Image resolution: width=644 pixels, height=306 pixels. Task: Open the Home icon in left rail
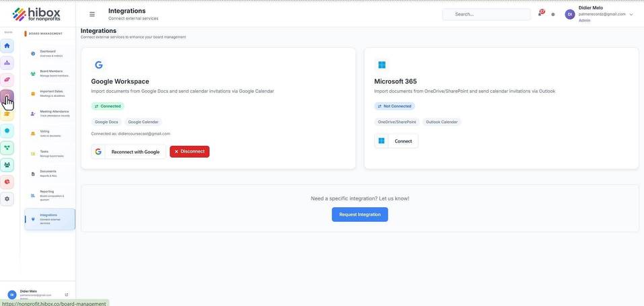(7, 46)
